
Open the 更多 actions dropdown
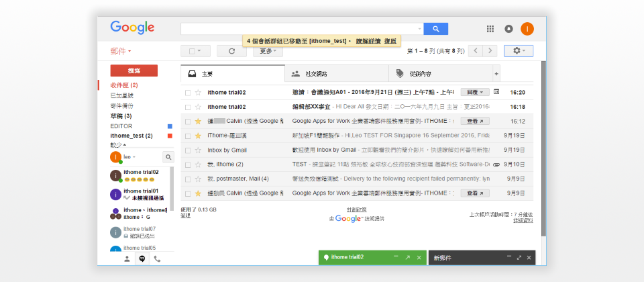point(268,51)
